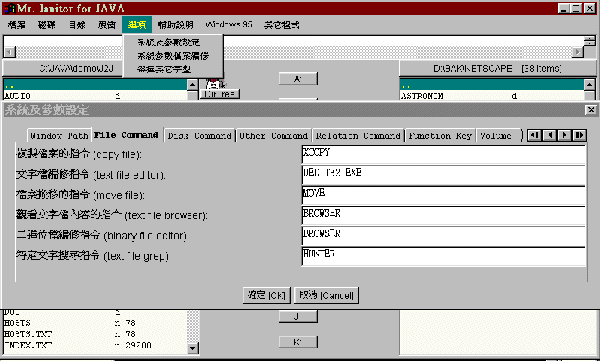Jump to last tab using tab scroll arrow
600x361 pixels.
coord(579,135)
